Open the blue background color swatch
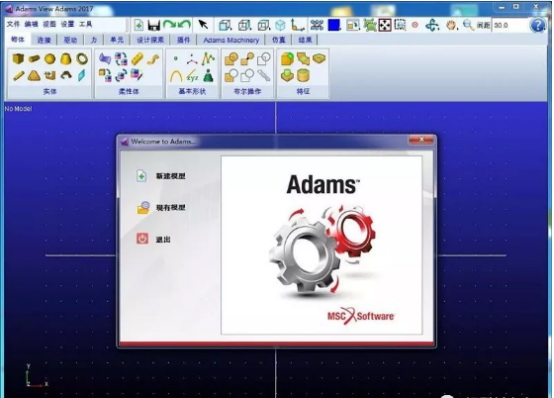 tap(334, 25)
